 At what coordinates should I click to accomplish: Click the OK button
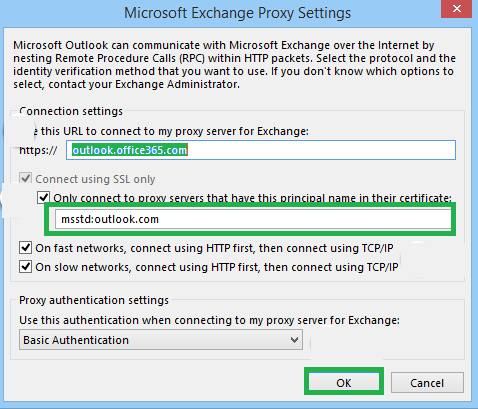tap(344, 382)
